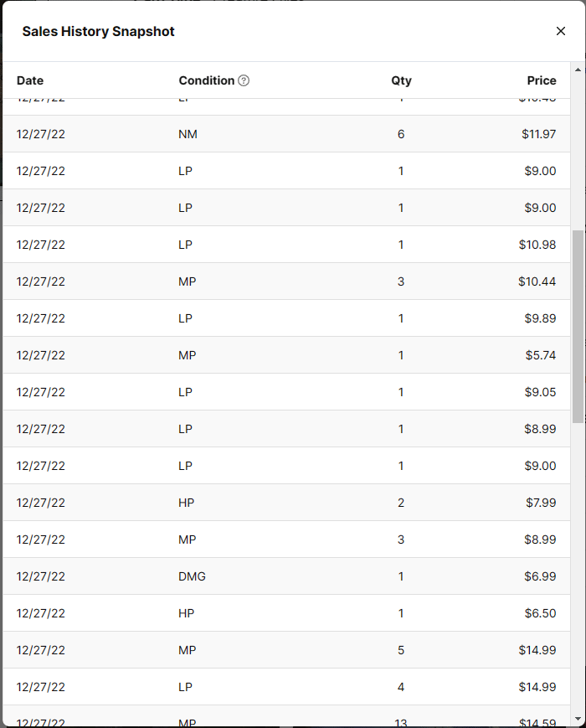Close the Sales History Snapshot dialog

561,31
